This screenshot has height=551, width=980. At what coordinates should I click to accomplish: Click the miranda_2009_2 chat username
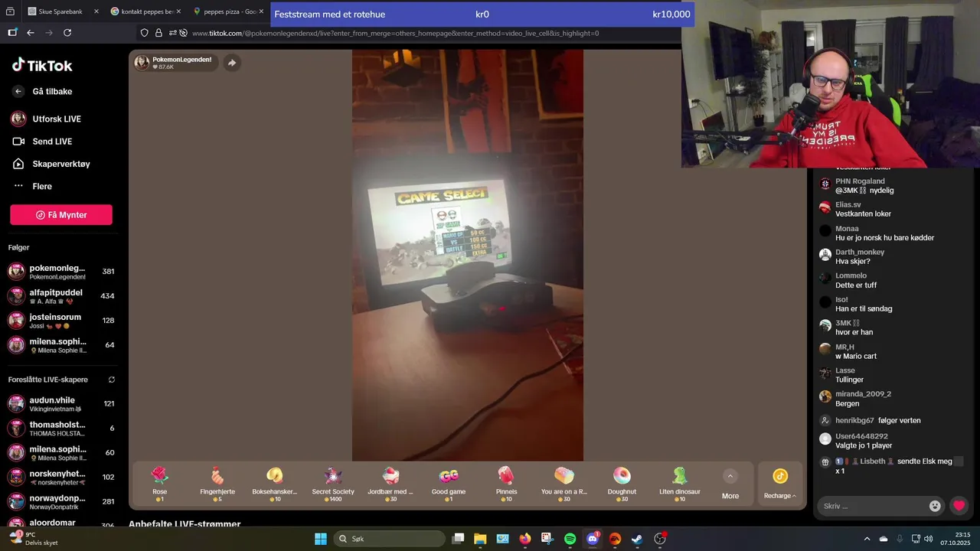pos(863,394)
